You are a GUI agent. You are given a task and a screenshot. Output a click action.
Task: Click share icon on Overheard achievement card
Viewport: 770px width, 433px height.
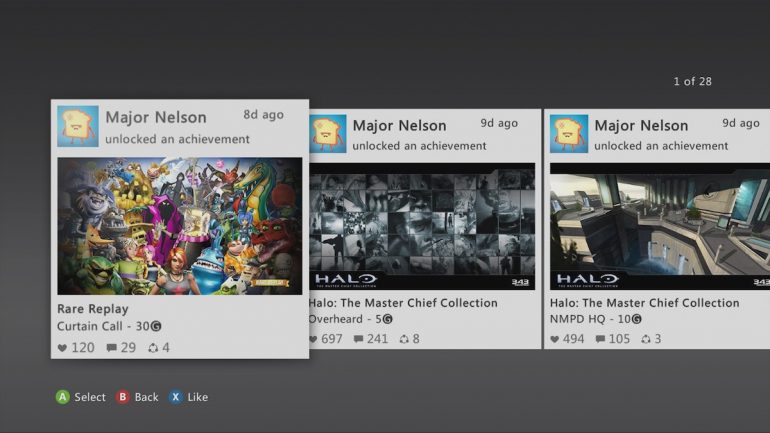[x=403, y=339]
